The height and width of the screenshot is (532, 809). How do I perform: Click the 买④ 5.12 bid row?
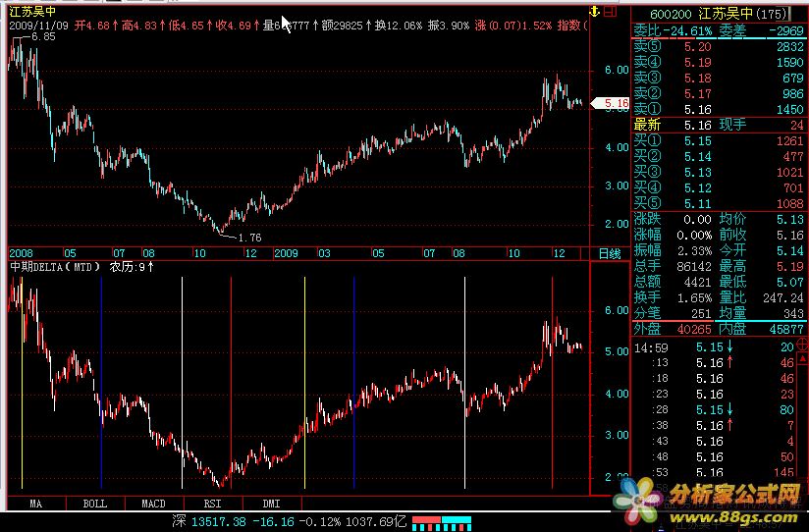click(719, 187)
